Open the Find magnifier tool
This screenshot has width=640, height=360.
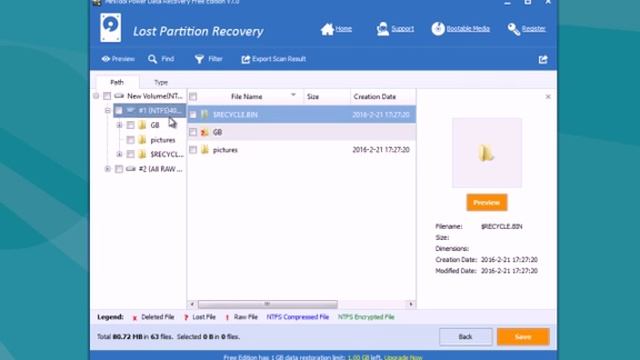coord(152,59)
